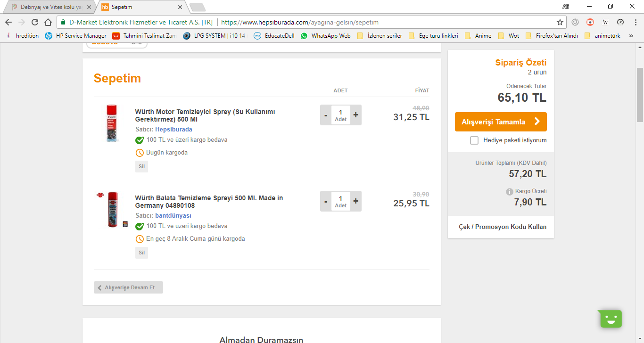Click Würth Balata Temizleme product thumbnail
Screen dimensions: 644x343
coord(112,210)
